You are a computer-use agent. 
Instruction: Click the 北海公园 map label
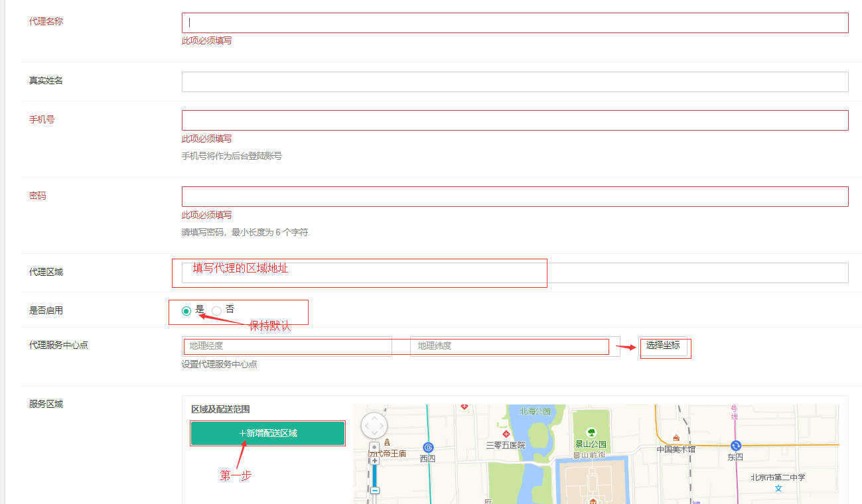point(536,411)
